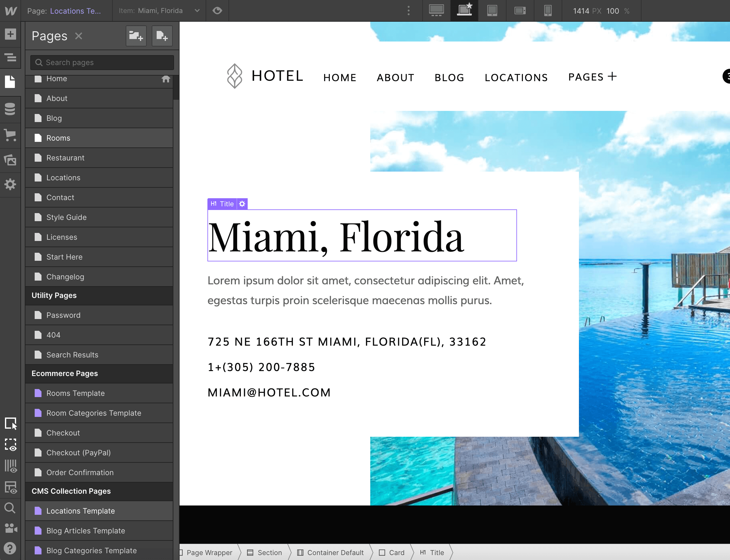Toggle preview mode with the eye icon
The image size is (730, 560).
217,11
